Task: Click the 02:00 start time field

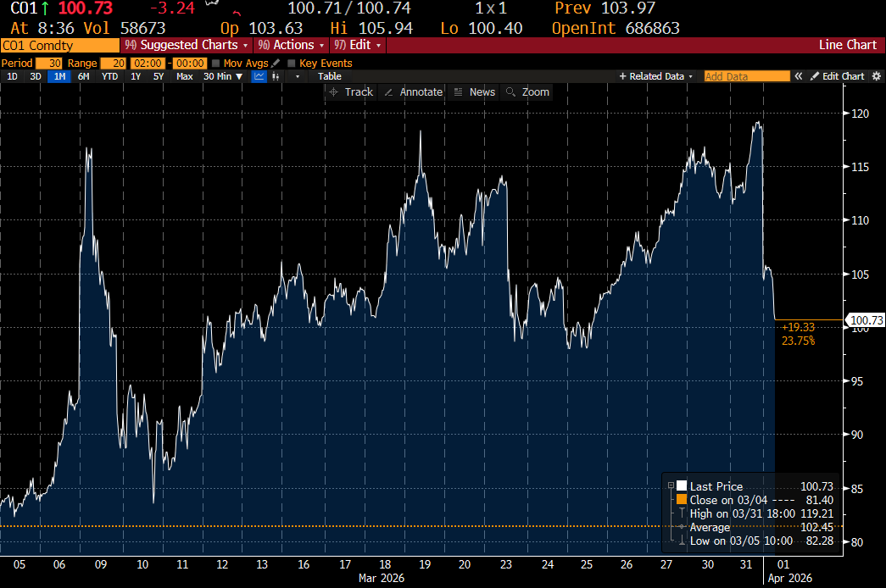Action: coord(148,64)
